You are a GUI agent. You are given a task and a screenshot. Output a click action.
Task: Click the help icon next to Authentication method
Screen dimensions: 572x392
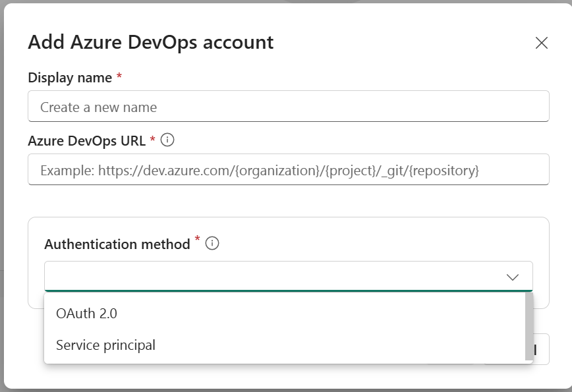tap(211, 243)
